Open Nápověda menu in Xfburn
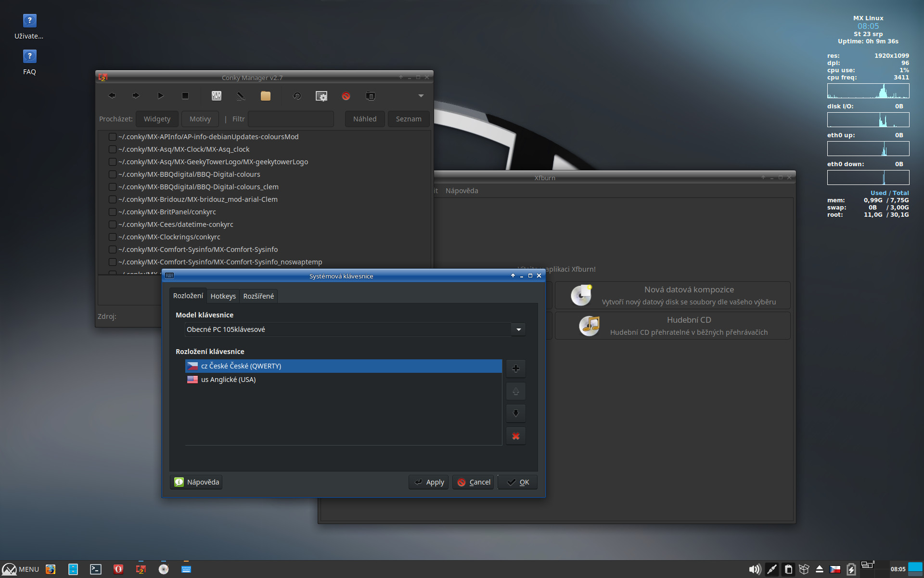This screenshot has width=924, height=578. pos(462,191)
